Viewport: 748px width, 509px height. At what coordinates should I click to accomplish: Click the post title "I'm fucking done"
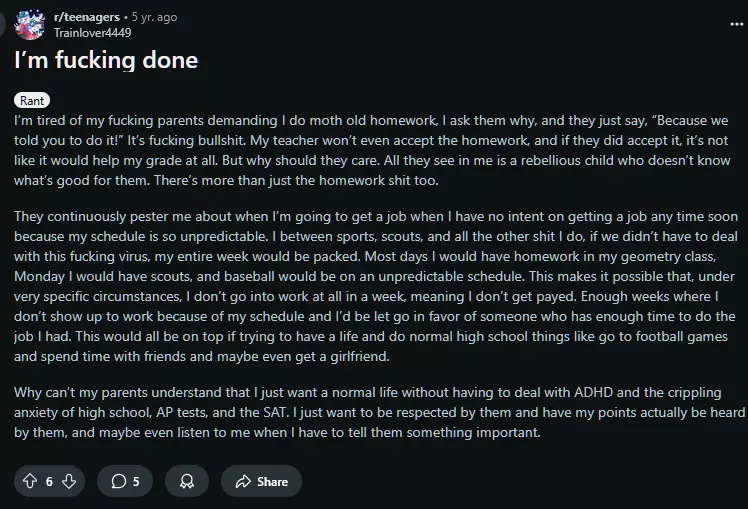(106, 60)
